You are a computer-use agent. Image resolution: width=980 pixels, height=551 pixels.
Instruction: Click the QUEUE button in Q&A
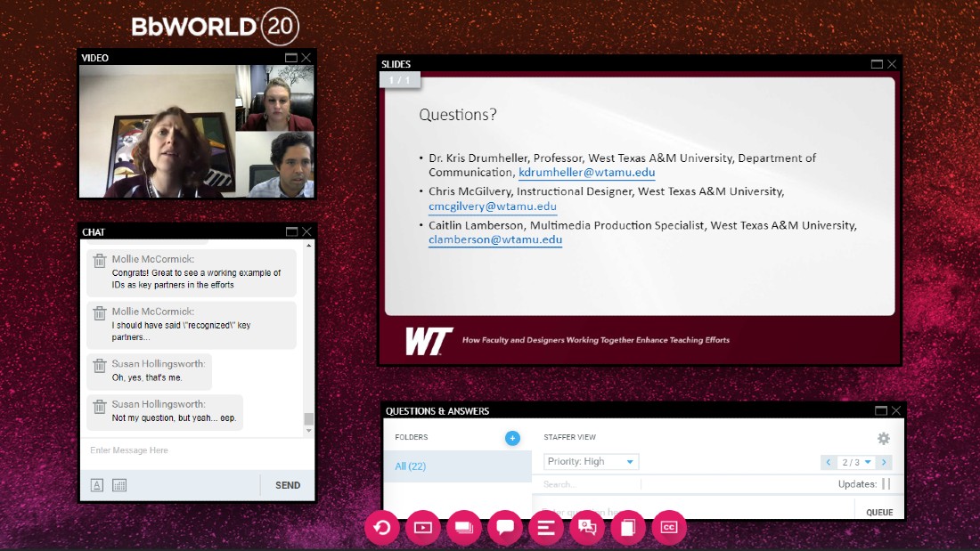pos(879,512)
